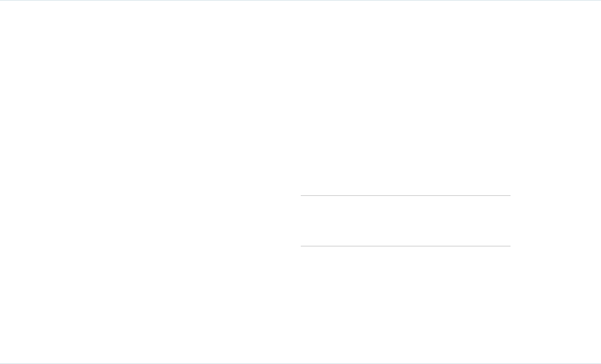Click the thin blue border at the bottom edge
This screenshot has width=601, height=364.
pyautogui.click(x=300, y=363)
